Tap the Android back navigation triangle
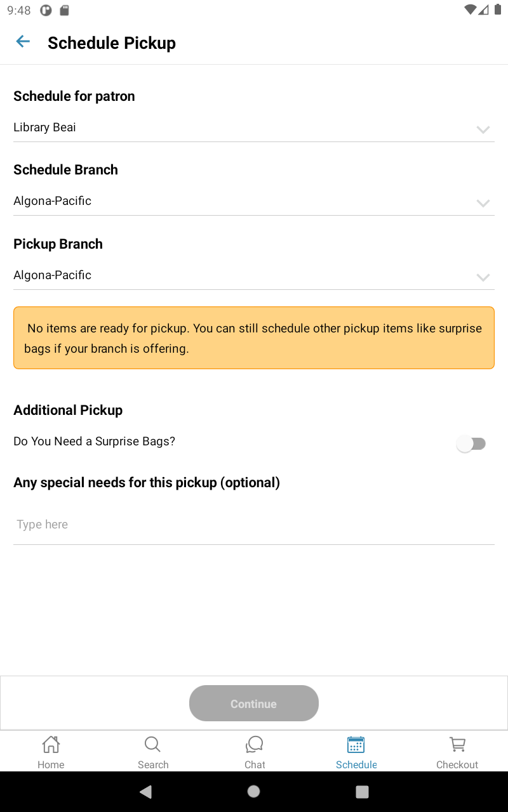508x812 pixels. 146,792
